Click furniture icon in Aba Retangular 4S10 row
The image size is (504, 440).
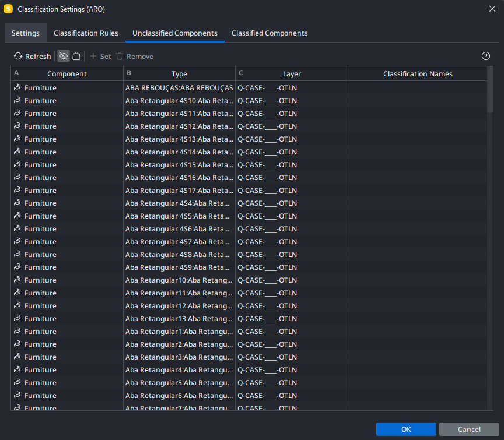coord(17,100)
